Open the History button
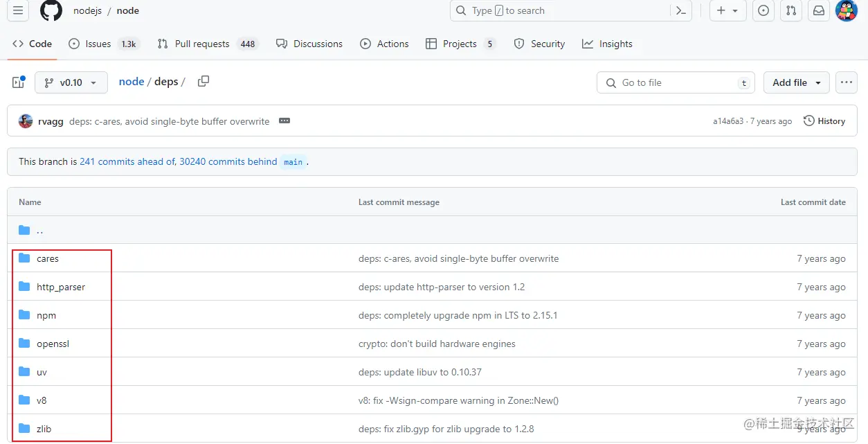 (824, 121)
